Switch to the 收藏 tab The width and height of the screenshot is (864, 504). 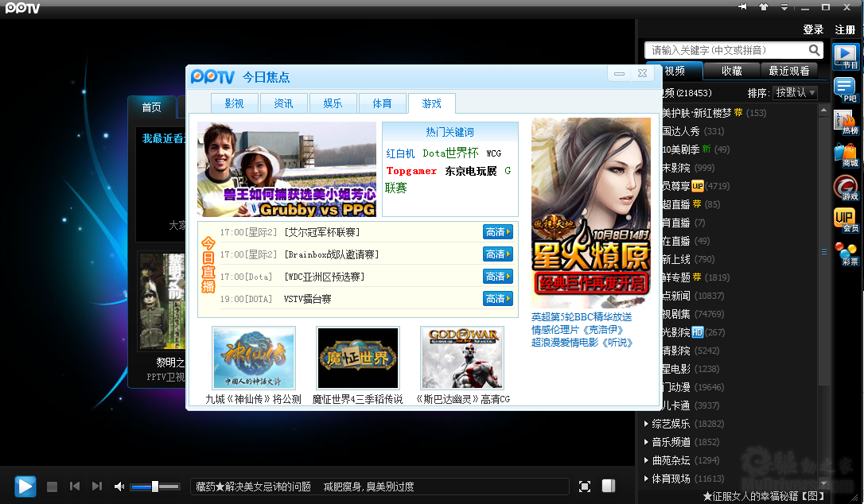[732, 71]
